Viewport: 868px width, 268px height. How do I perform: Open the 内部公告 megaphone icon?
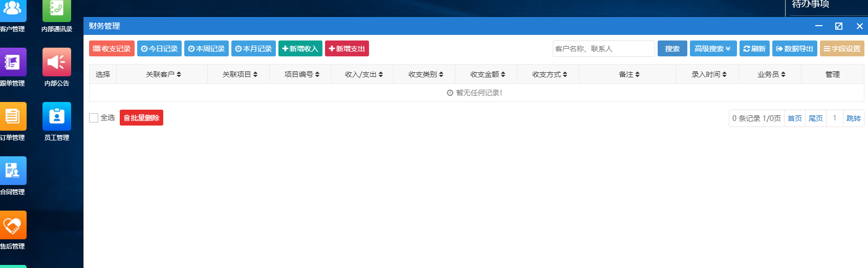(57, 62)
